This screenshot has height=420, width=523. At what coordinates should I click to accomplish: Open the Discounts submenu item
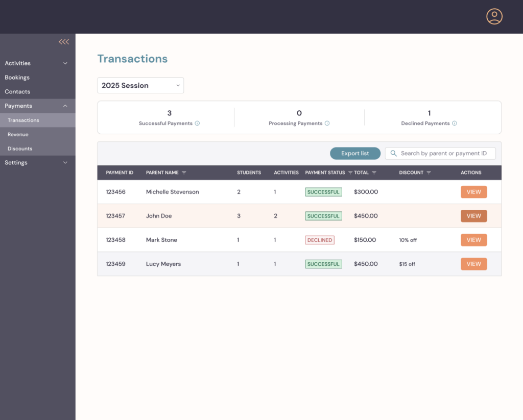pos(20,149)
